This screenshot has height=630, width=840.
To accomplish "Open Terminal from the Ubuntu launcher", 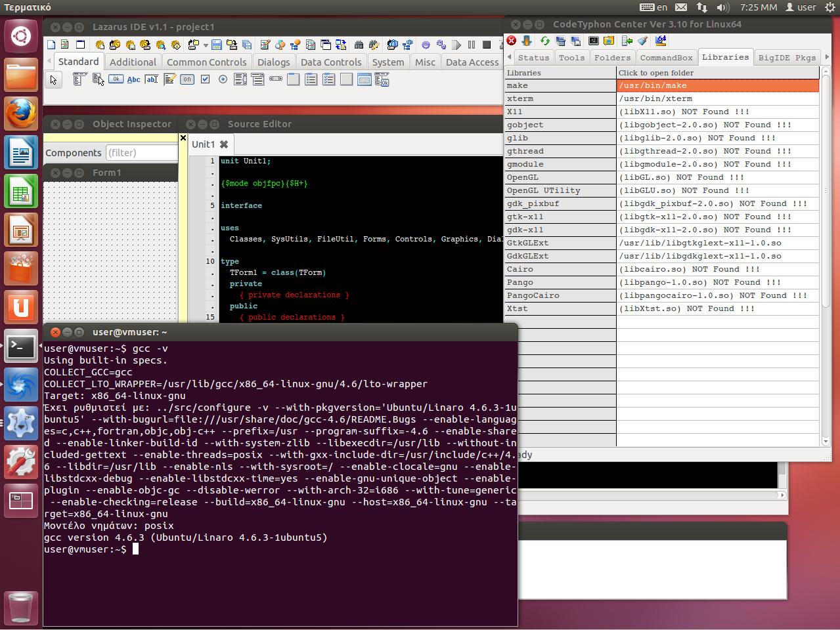I will (x=21, y=346).
